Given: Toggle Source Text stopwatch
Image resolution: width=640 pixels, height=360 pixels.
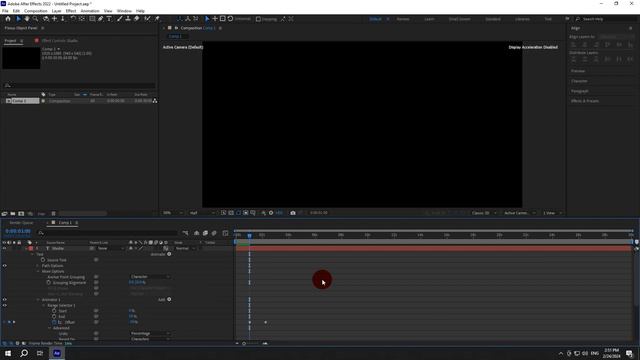Looking at the screenshot, I should coord(43,260).
